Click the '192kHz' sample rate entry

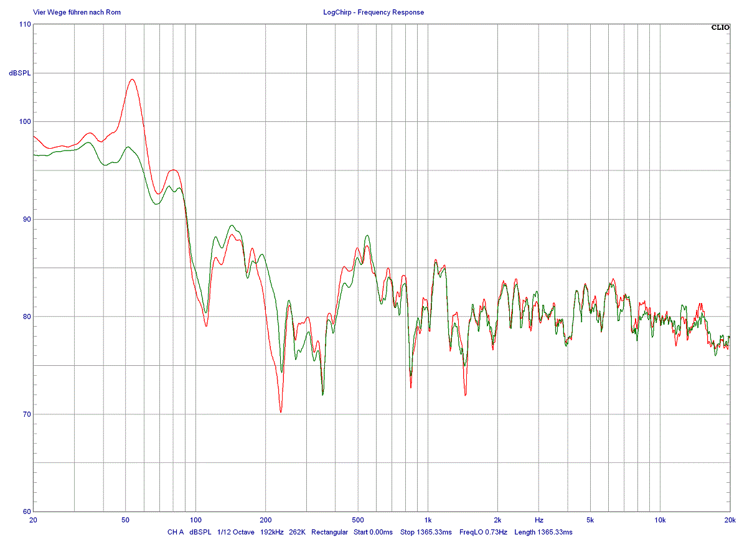(x=271, y=533)
